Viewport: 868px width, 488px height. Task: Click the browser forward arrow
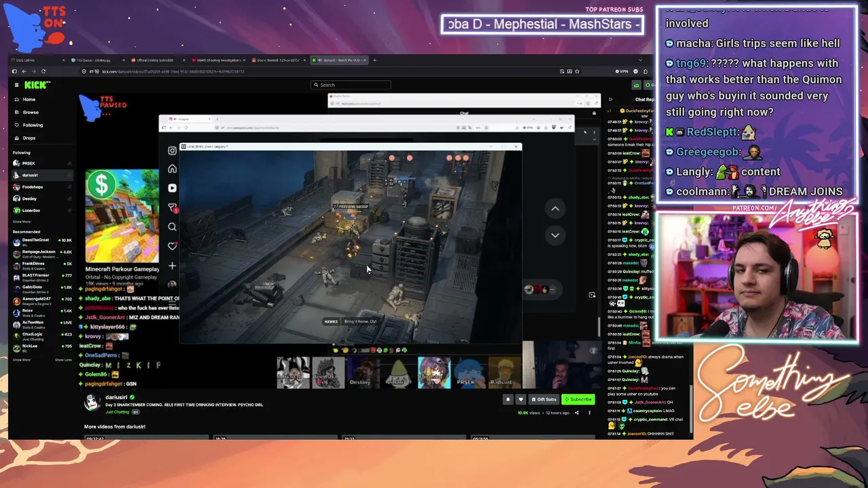coord(33,71)
